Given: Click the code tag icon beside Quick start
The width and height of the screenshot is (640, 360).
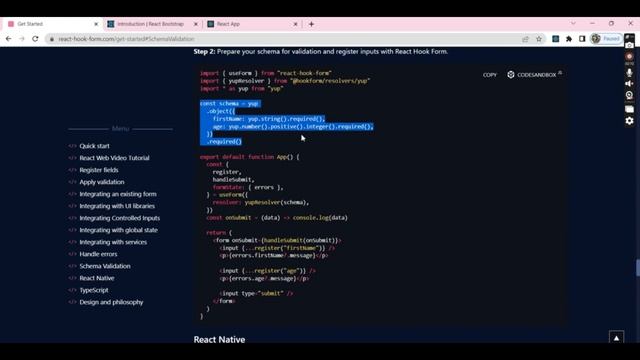Looking at the screenshot, I should tap(72, 146).
